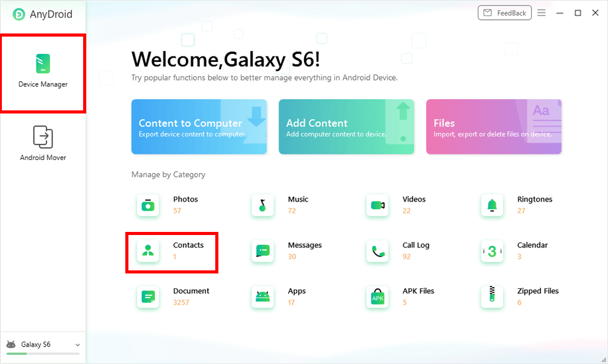Open the hamburger menu in title bar
This screenshot has width=608, height=364.
point(541,13)
